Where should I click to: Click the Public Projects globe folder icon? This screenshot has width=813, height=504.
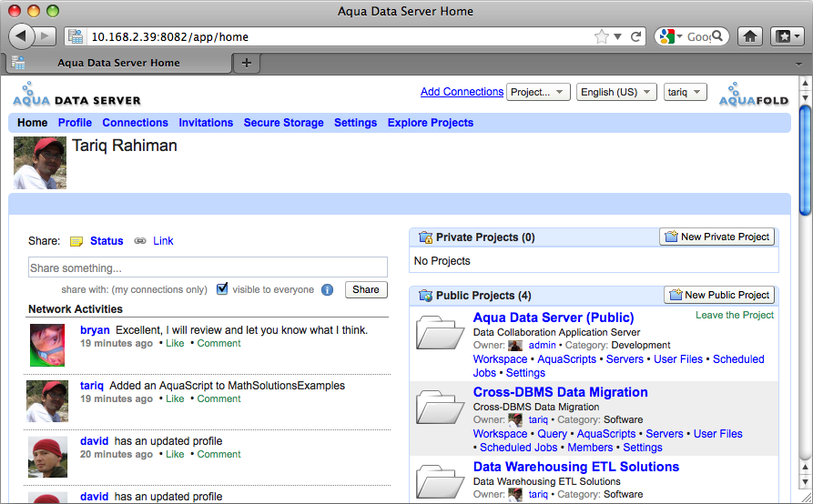pos(426,296)
